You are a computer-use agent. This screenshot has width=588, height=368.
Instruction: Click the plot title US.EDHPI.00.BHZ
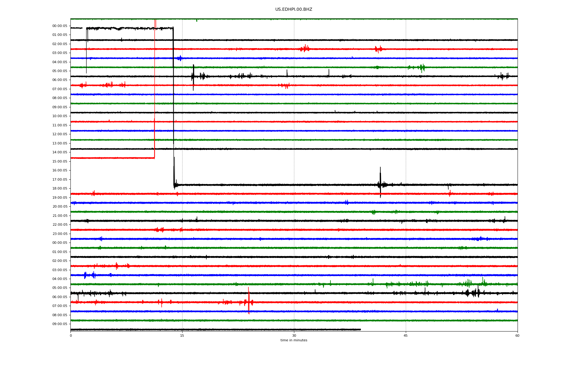pyautogui.click(x=294, y=10)
